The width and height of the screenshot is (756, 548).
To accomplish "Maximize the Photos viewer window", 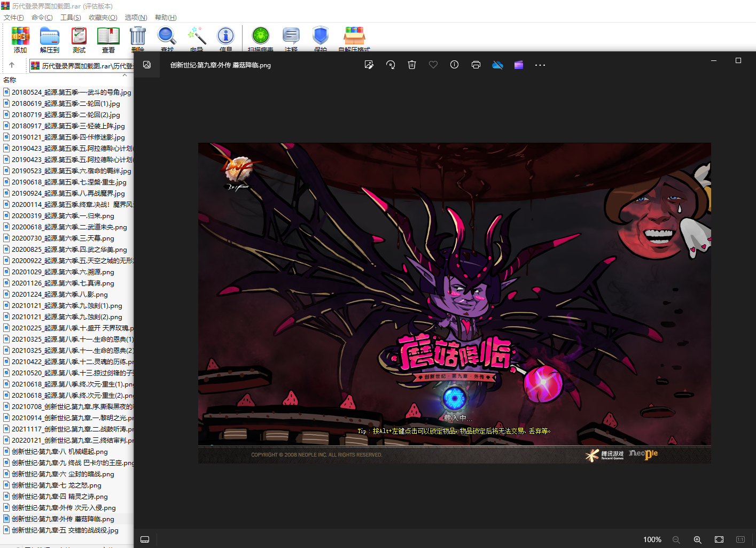I will click(x=738, y=60).
